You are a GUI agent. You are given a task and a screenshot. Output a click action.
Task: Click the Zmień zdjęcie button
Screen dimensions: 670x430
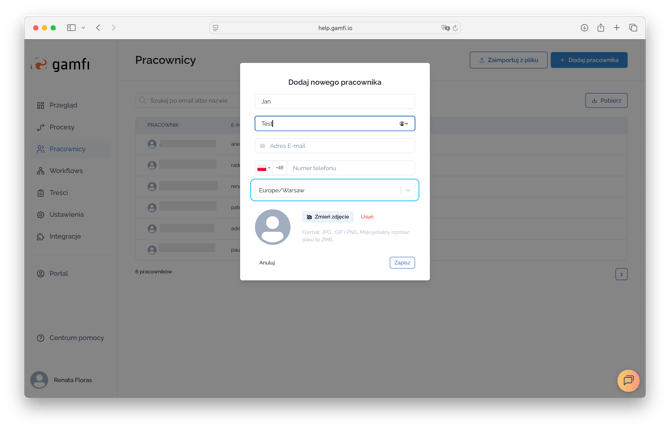328,217
